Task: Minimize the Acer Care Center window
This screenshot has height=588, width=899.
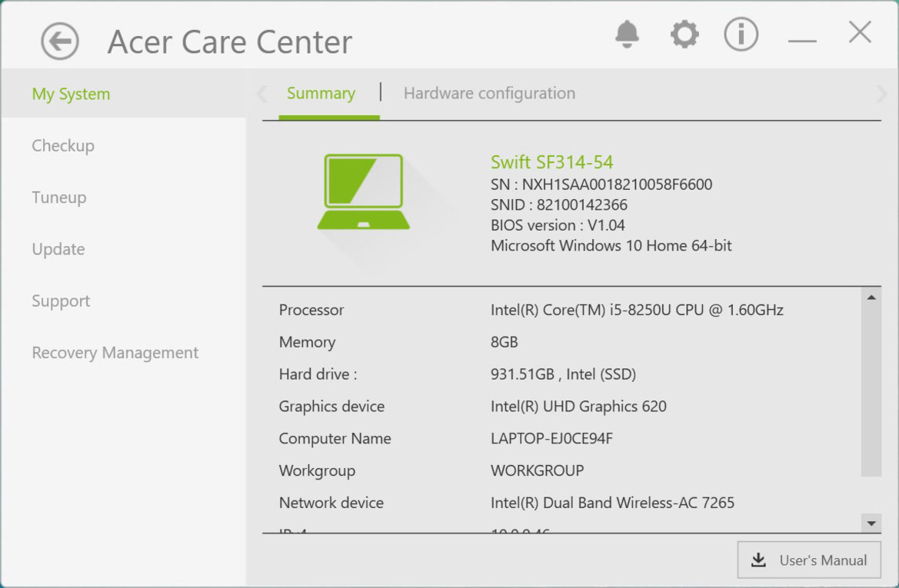Action: tap(802, 40)
